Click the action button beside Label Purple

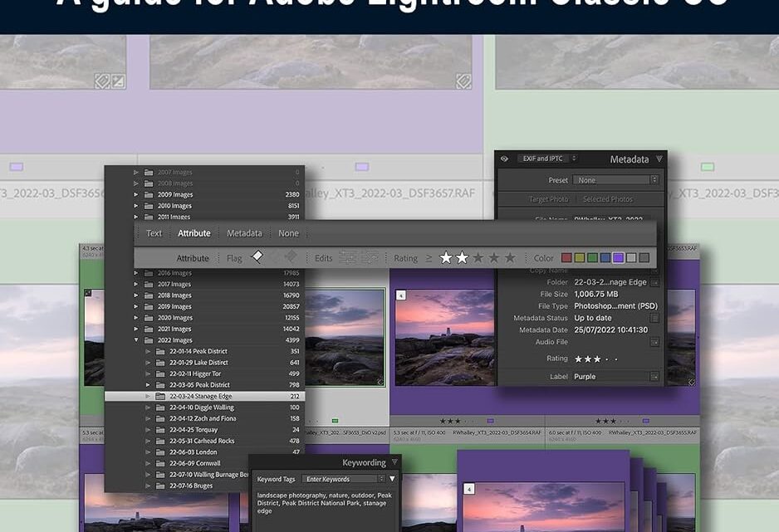pos(654,377)
